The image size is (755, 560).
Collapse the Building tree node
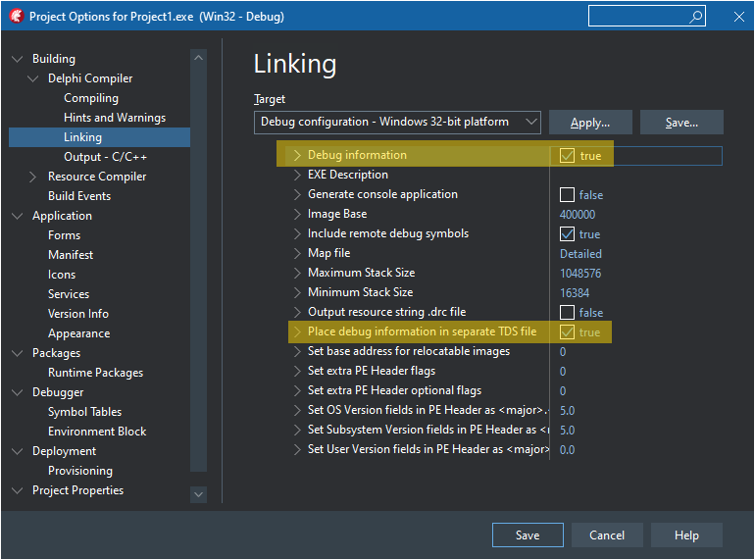pyautogui.click(x=17, y=59)
